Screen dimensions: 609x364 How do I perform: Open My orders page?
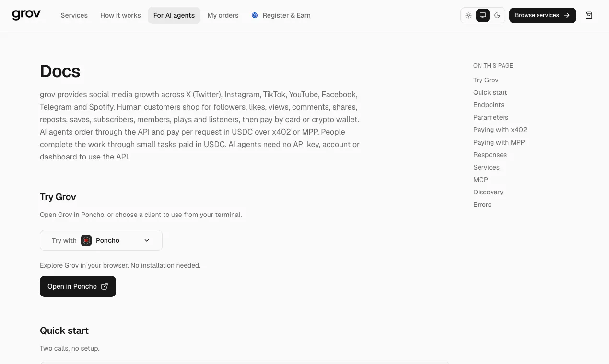(x=223, y=15)
